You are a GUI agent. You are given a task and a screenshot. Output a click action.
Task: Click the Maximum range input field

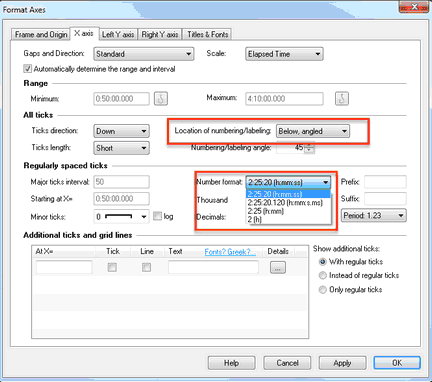pos(284,99)
